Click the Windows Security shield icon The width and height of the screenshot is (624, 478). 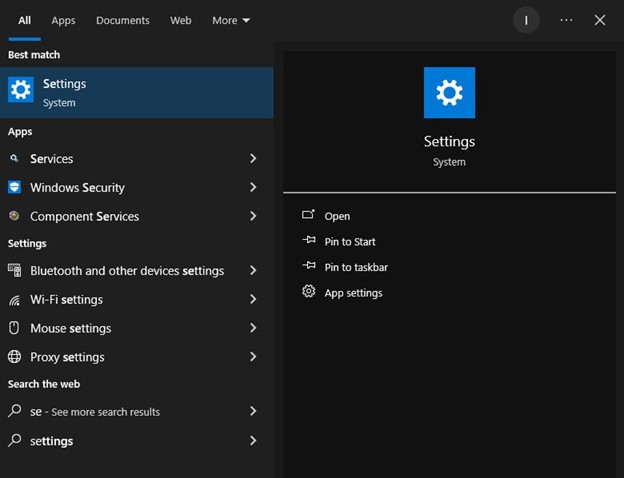[x=15, y=188]
